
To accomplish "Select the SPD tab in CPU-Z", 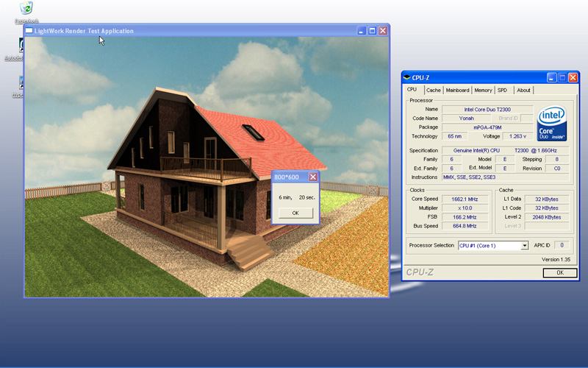I will pyautogui.click(x=503, y=90).
